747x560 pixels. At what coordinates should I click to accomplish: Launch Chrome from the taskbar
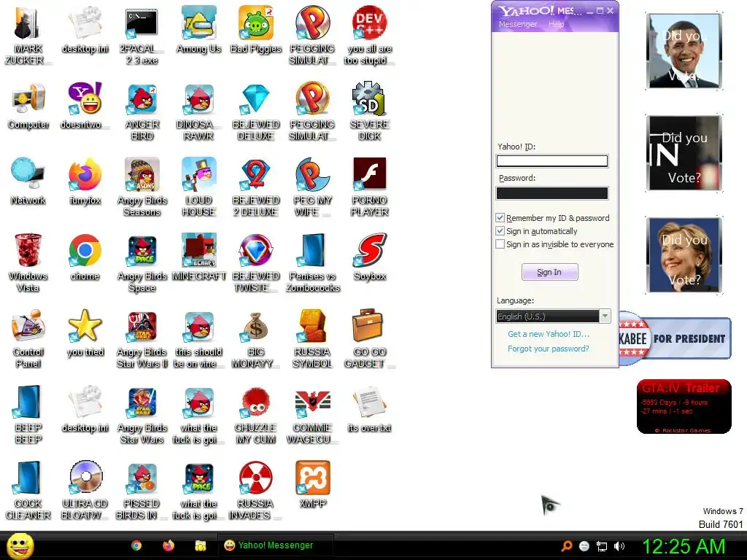click(136, 545)
